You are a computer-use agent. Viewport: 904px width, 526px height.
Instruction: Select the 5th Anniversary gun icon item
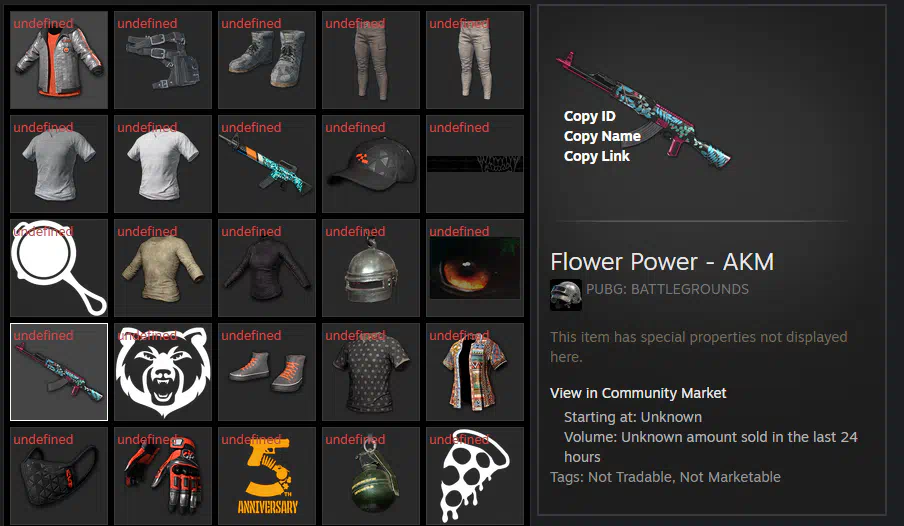tap(267, 476)
